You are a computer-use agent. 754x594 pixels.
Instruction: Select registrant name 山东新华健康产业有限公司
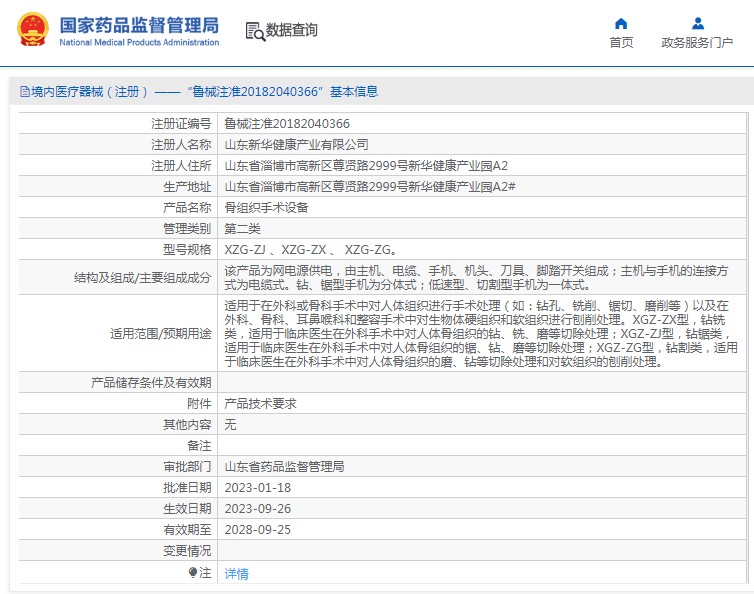[297, 144]
